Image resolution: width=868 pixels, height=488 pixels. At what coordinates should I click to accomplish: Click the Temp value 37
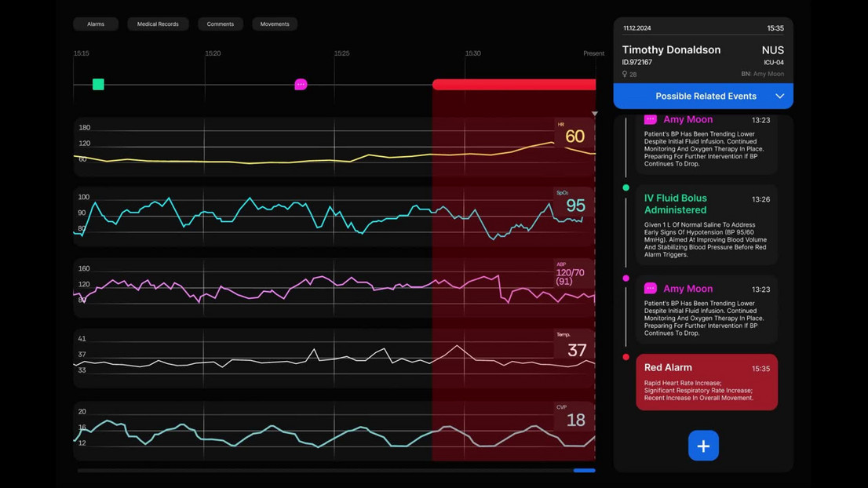(576, 350)
